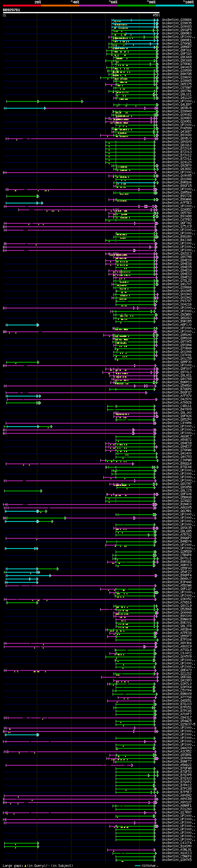The width and height of the screenshot is (197, 868).
Task: Select the label UniRef100_B9RQU4
Action: click(x=177, y=182)
